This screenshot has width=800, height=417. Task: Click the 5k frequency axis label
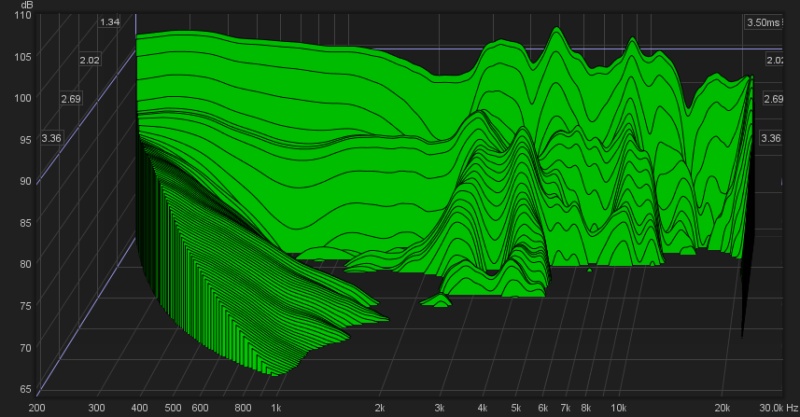click(x=516, y=408)
